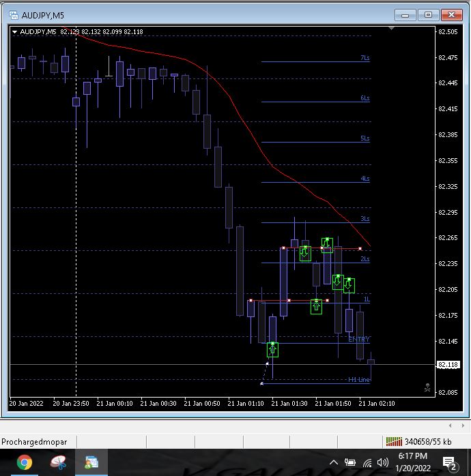The height and width of the screenshot is (476, 471).
Task: Open the volume speaker tray icon
Action: [383, 462]
